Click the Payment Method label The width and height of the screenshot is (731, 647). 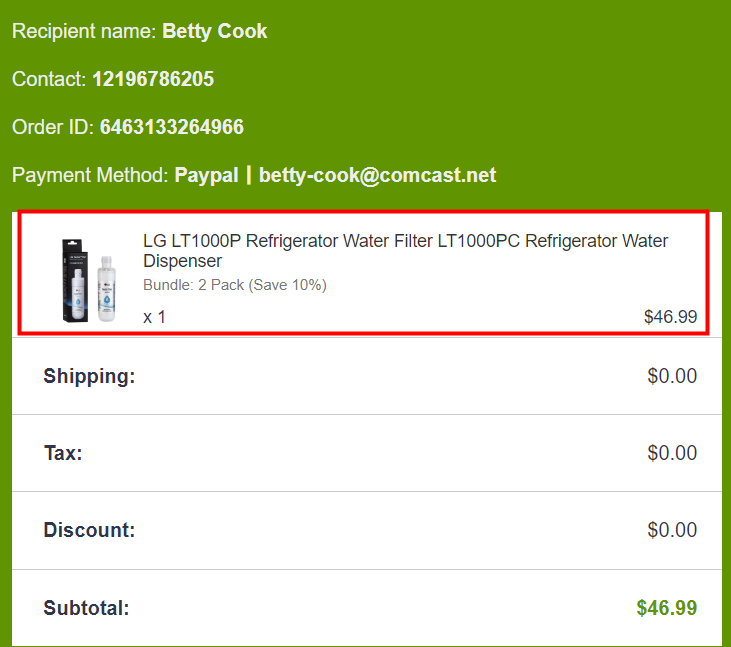point(90,175)
